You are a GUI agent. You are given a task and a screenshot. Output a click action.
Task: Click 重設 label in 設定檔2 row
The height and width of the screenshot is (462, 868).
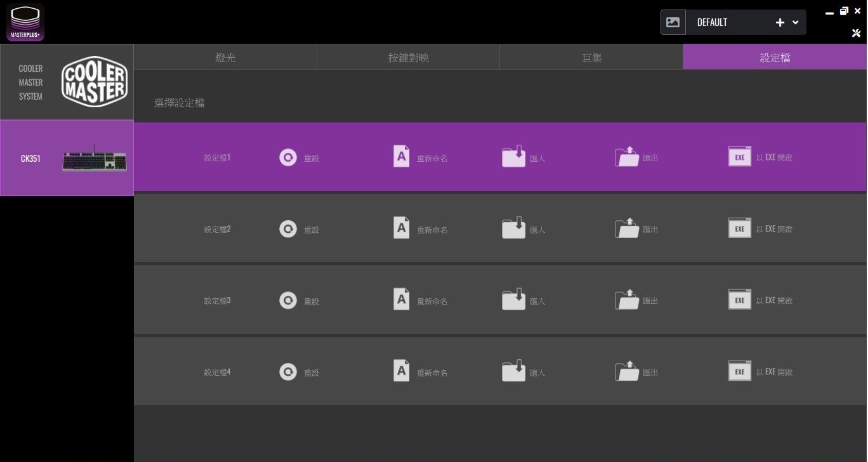click(312, 230)
